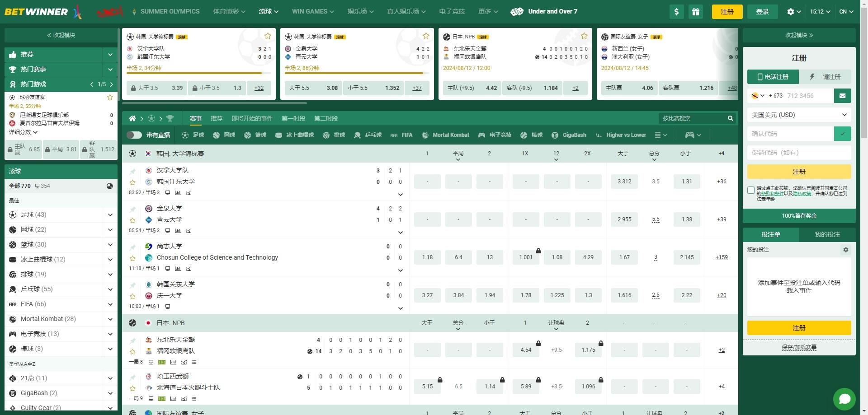Favorite the 球会友谊赛 sidebar match star
The image size is (868, 415).
(110, 97)
